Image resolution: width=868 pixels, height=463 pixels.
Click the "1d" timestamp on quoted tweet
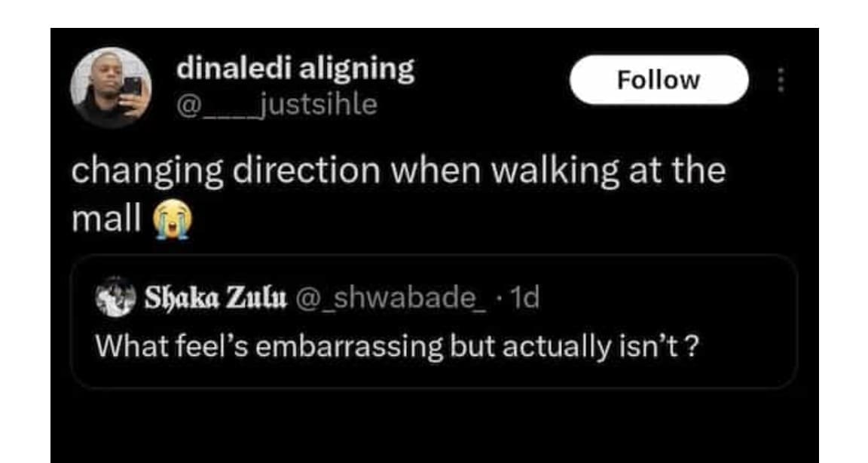click(x=524, y=299)
